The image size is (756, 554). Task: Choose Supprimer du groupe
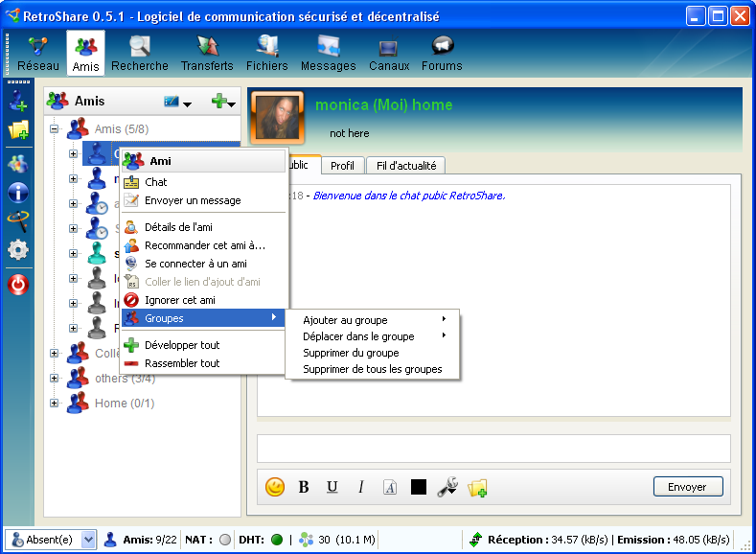[x=372, y=353]
